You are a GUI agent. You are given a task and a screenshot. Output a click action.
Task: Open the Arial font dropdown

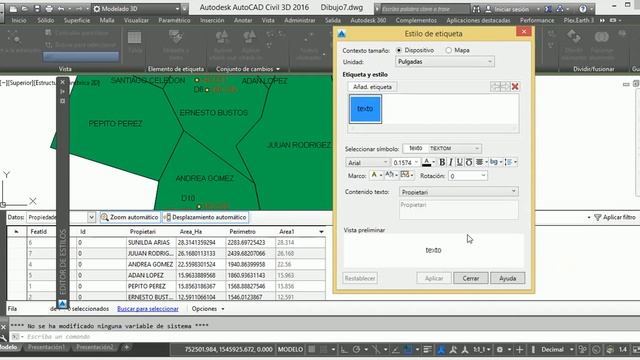tap(367, 162)
